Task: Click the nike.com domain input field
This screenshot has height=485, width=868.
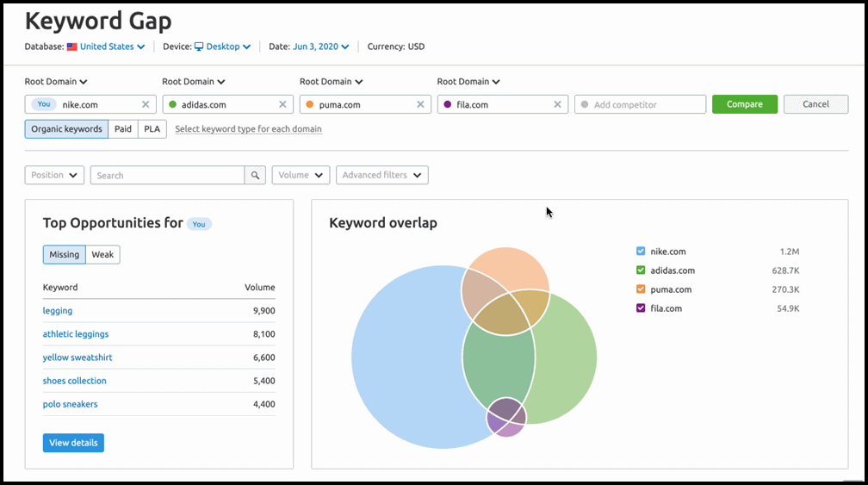Action: [x=90, y=104]
